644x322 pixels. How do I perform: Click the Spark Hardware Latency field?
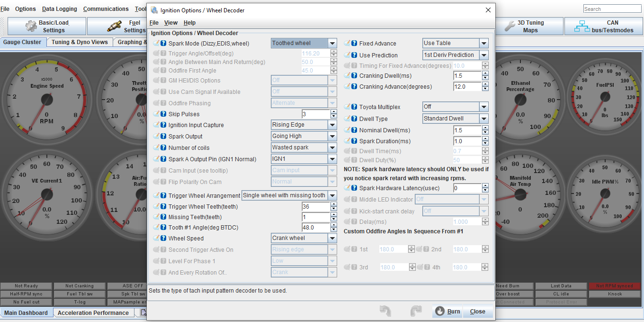(467, 188)
